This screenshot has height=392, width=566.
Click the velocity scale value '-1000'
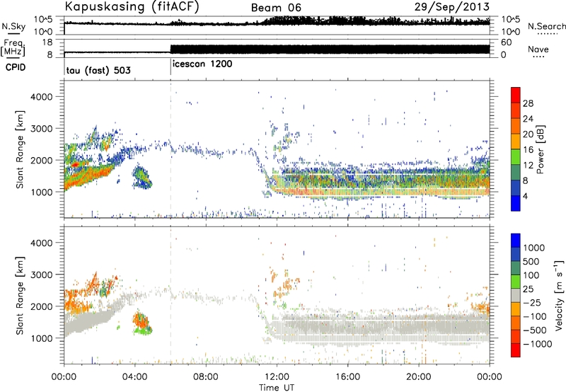coord(537,344)
